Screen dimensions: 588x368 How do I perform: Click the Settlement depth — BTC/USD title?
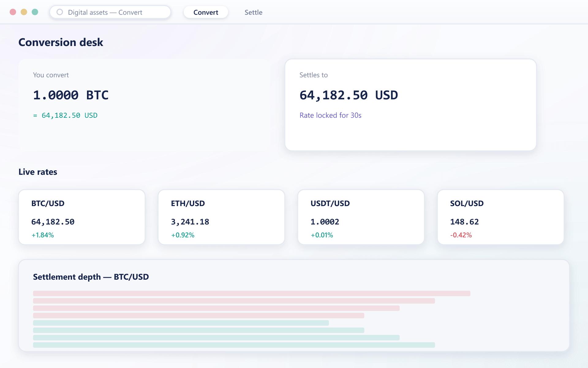click(x=91, y=277)
